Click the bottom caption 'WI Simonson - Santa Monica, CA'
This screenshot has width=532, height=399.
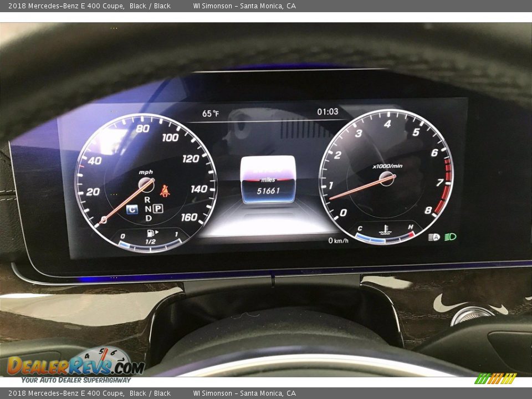[244, 393]
